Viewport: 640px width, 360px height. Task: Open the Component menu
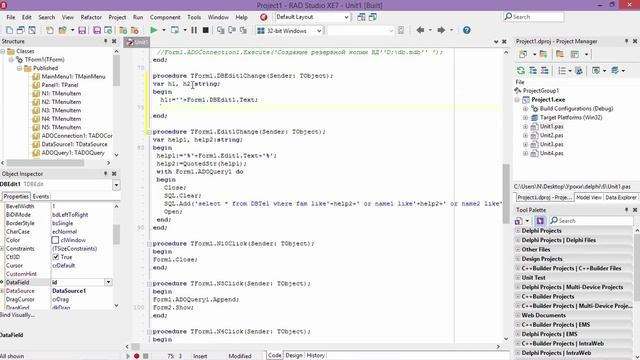pos(165,17)
